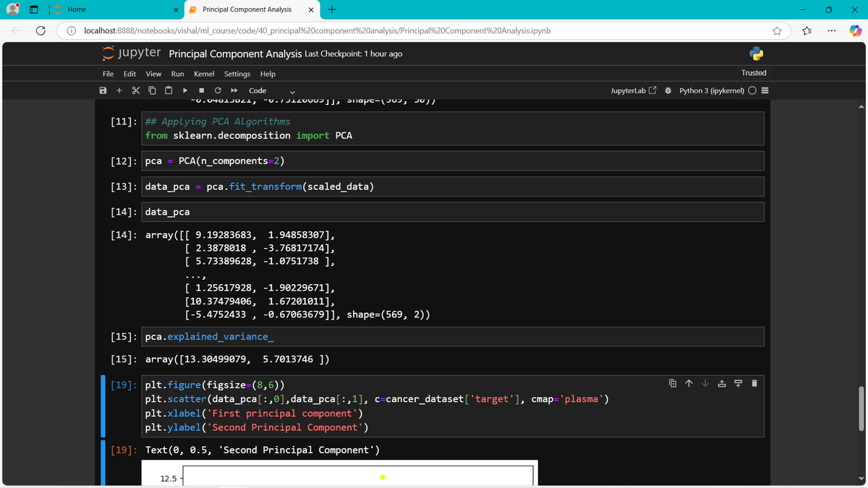The height and width of the screenshot is (488, 868).
Task: Open the browser profile avatar
Action: [13, 9]
